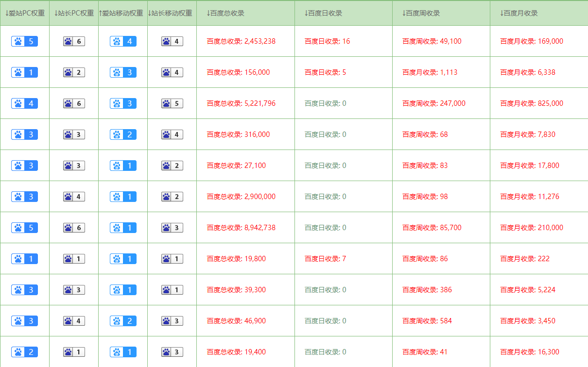Viewport: 588px width, 367px height.
Task: Select cell 百度周收录: 85,700
Action: 432,228
